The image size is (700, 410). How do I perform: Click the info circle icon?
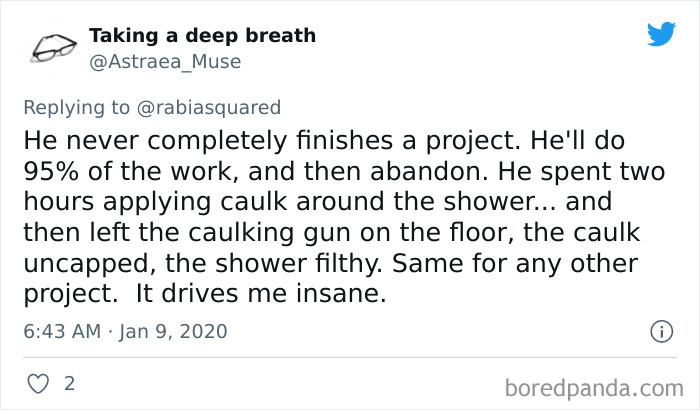point(660,330)
